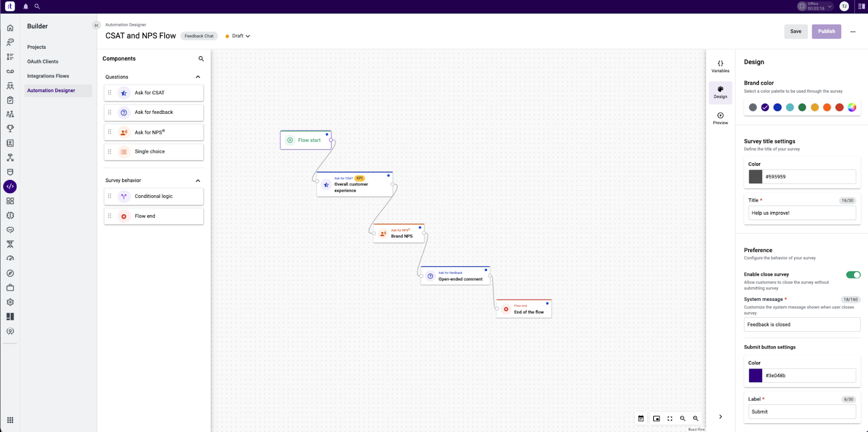Viewport: 868px width, 432px height.
Task: Click the Conditional logic component icon
Action: coord(124,197)
